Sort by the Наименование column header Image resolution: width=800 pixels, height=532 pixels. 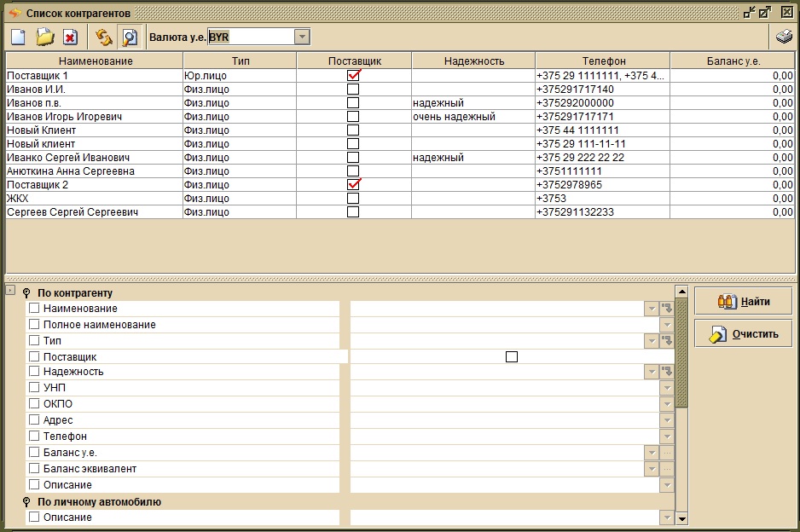(x=95, y=61)
